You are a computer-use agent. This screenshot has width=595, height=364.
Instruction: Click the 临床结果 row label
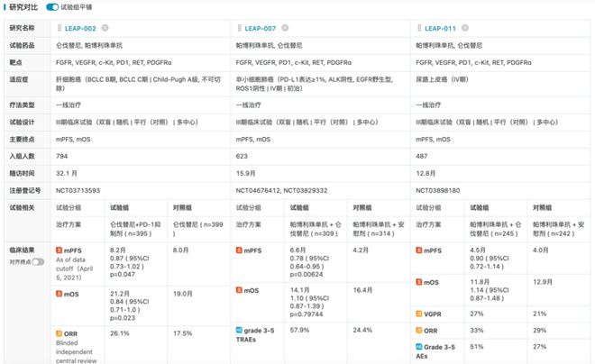click(x=22, y=250)
